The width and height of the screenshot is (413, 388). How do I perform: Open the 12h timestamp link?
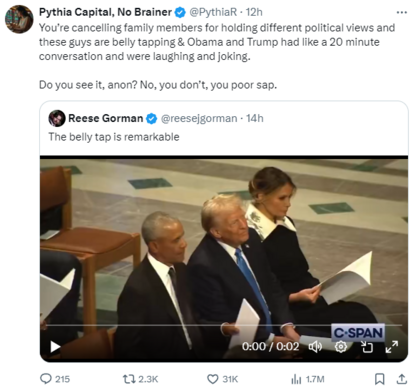click(254, 12)
